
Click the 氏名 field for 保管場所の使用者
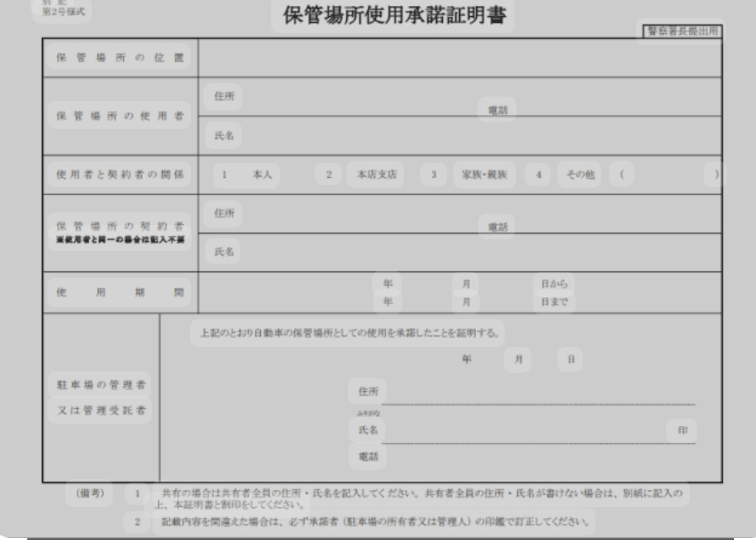coord(339,136)
